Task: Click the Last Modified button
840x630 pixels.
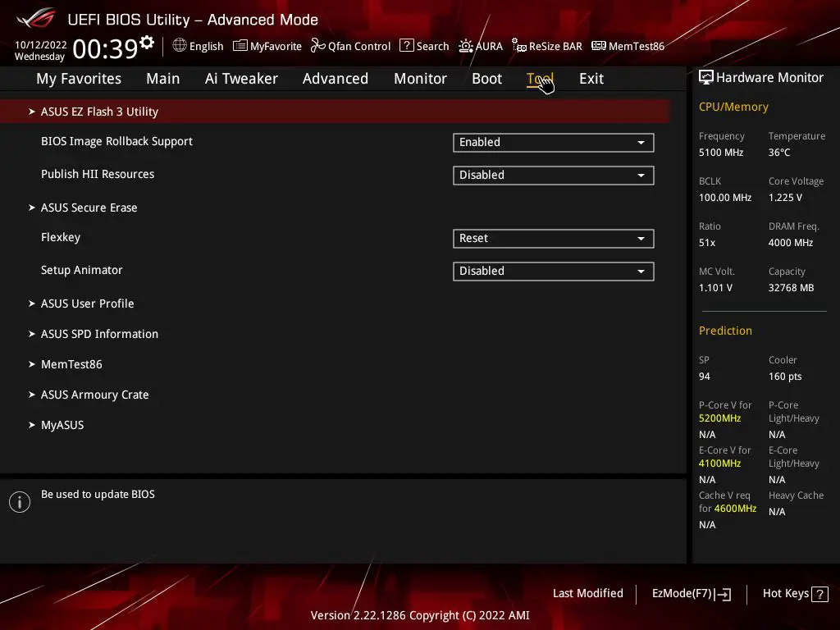Action: coord(587,594)
